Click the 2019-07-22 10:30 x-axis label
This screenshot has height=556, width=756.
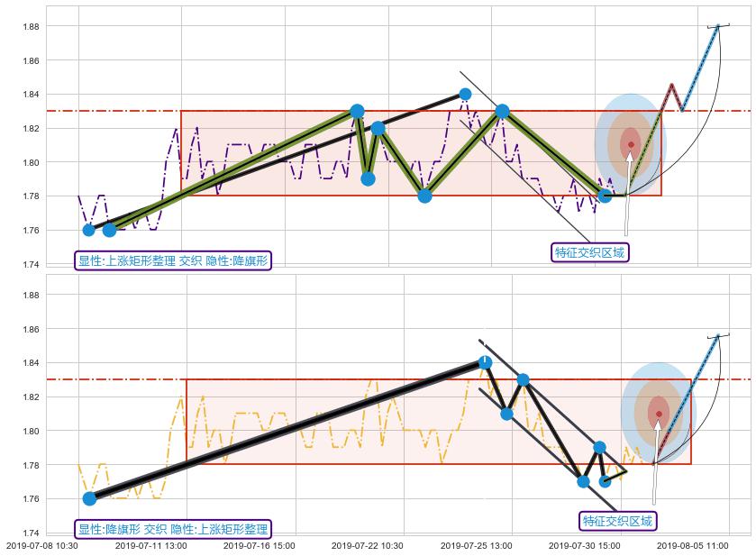pyautogui.click(x=367, y=545)
